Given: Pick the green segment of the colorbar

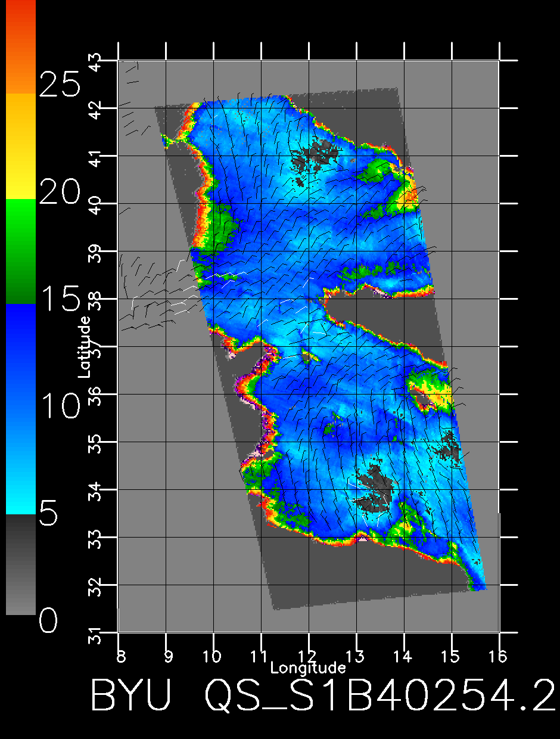Looking at the screenshot, I should coord(20,251).
